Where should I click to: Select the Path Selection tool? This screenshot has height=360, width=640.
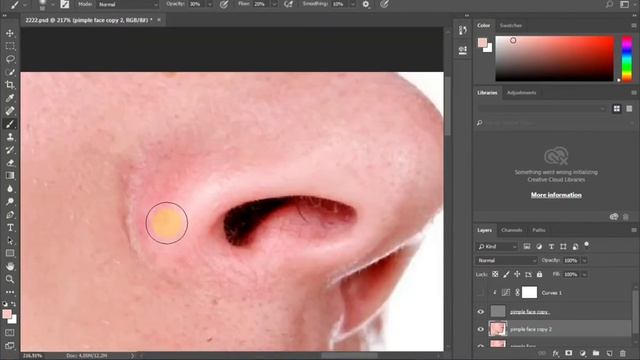[x=10, y=240]
